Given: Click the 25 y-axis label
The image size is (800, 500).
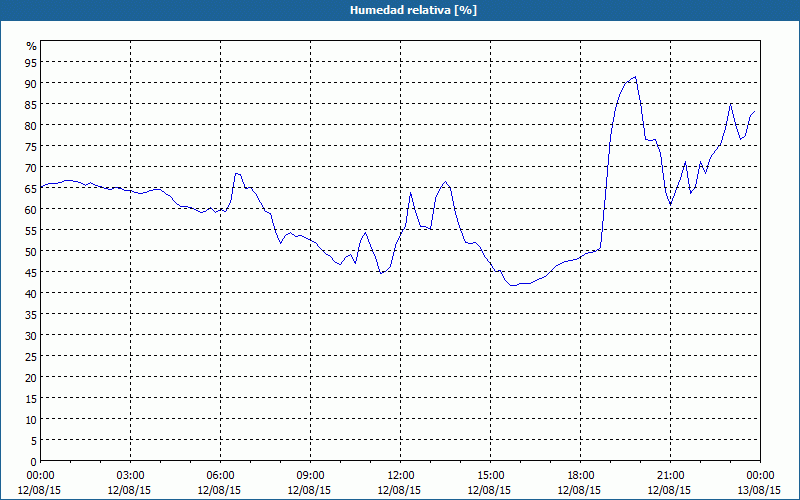Looking at the screenshot, I should 31,356.
